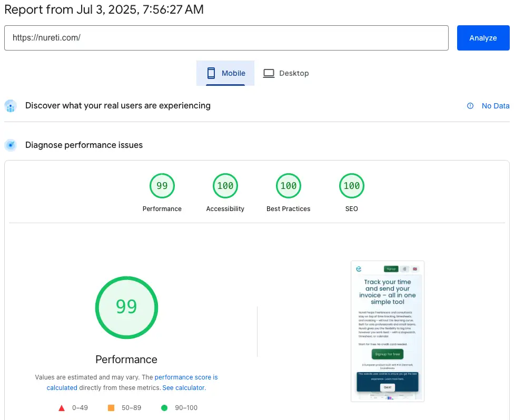Click the Analyze button
514x420 pixels.
point(483,38)
